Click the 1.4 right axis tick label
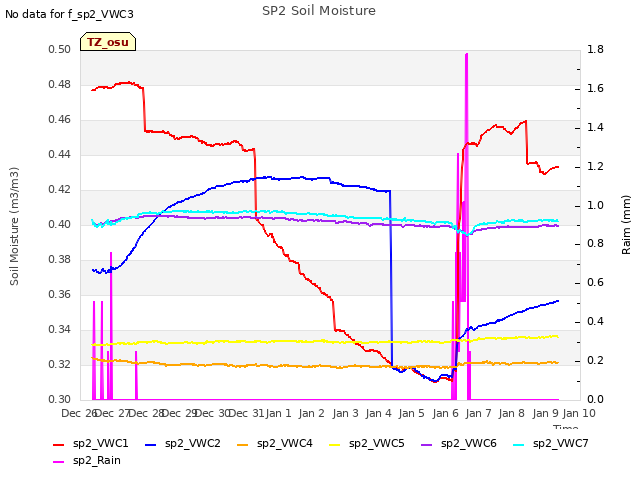 point(596,128)
